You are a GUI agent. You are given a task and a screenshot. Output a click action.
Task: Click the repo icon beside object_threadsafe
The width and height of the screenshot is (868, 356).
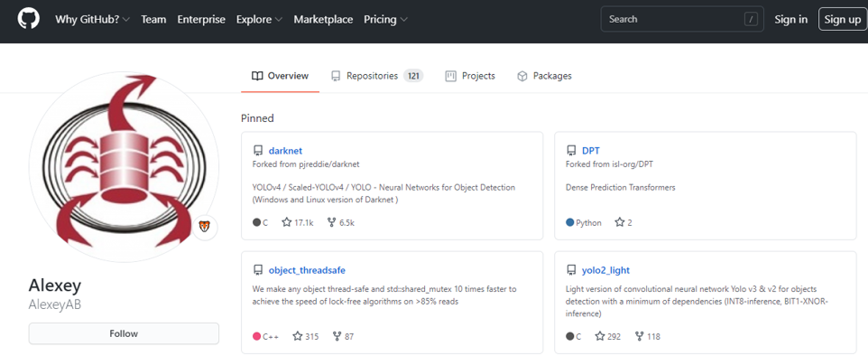pyautogui.click(x=257, y=270)
